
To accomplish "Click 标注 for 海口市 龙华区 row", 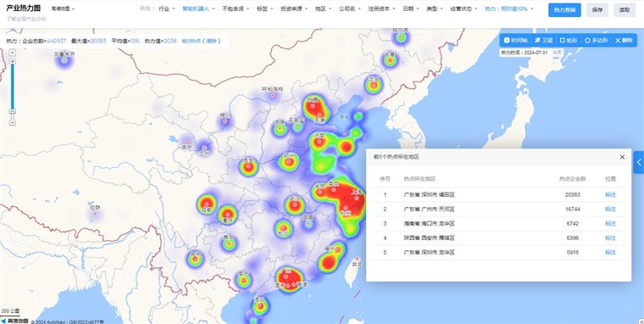I will tap(610, 224).
